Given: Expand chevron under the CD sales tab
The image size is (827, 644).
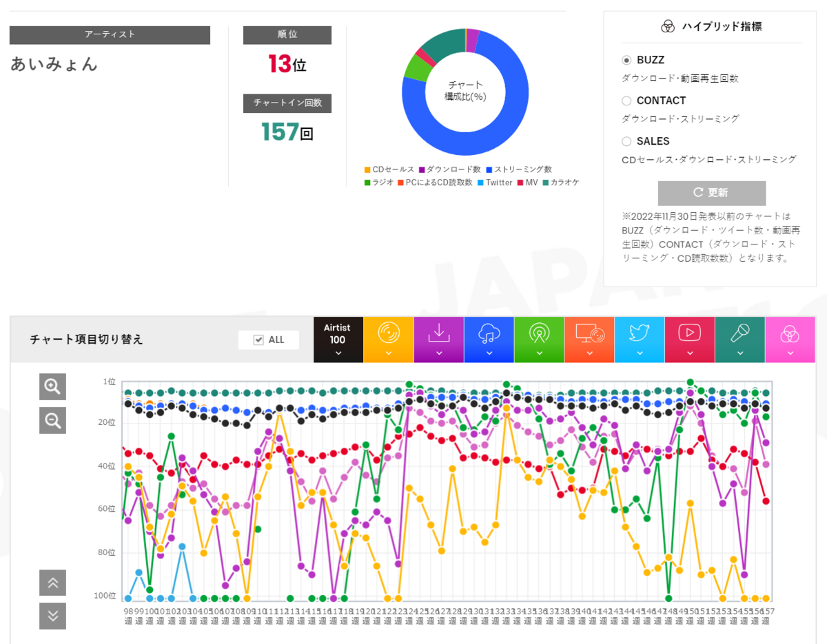Looking at the screenshot, I should (389, 353).
